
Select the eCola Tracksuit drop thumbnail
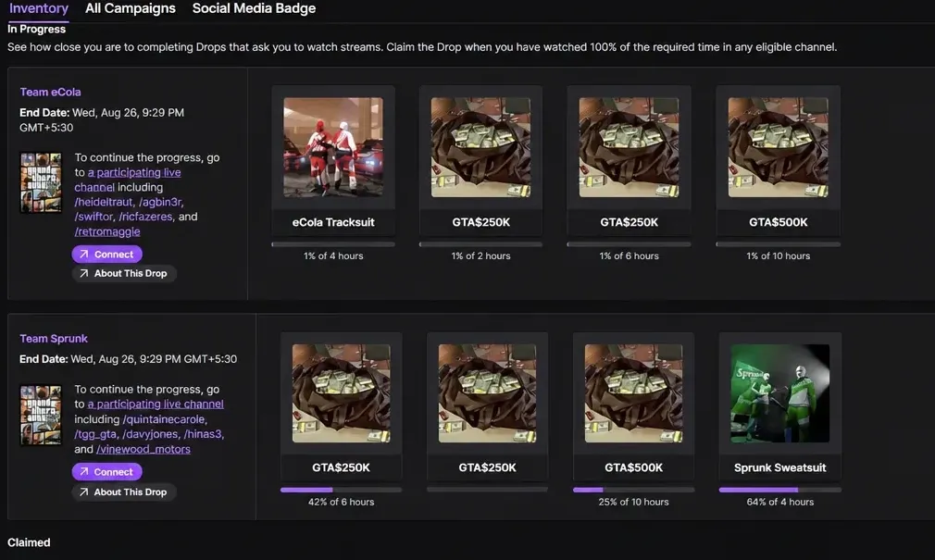pyautogui.click(x=333, y=147)
